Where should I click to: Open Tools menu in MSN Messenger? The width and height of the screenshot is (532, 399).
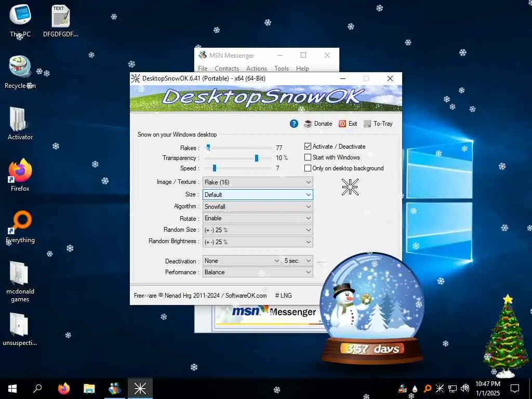point(282,69)
